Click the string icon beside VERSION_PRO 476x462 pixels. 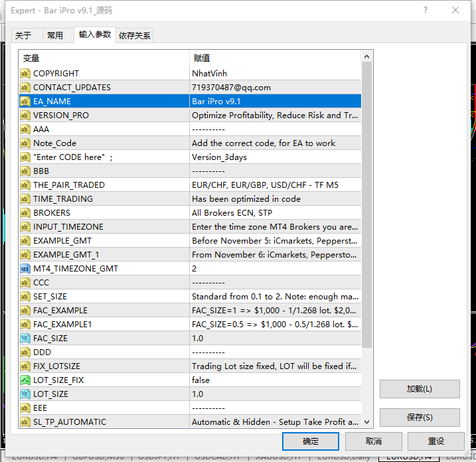click(25, 116)
